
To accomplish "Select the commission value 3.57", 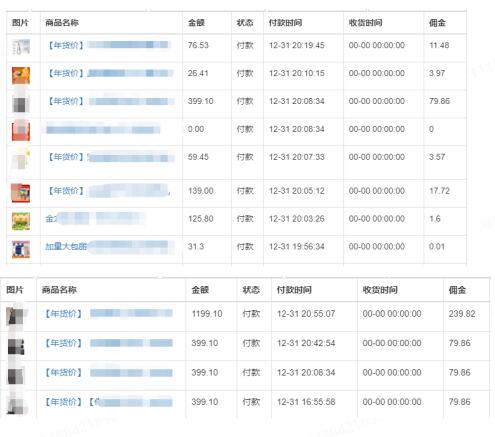I will coord(437,157).
